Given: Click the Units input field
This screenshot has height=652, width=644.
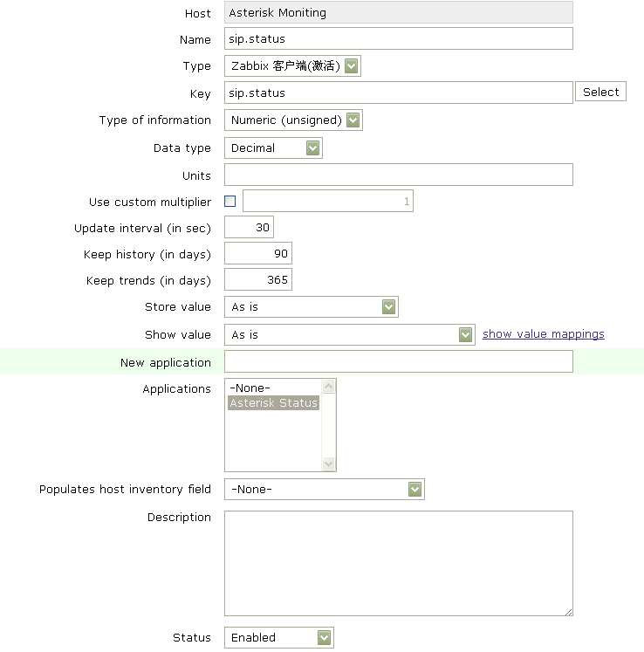Looking at the screenshot, I should [398, 175].
